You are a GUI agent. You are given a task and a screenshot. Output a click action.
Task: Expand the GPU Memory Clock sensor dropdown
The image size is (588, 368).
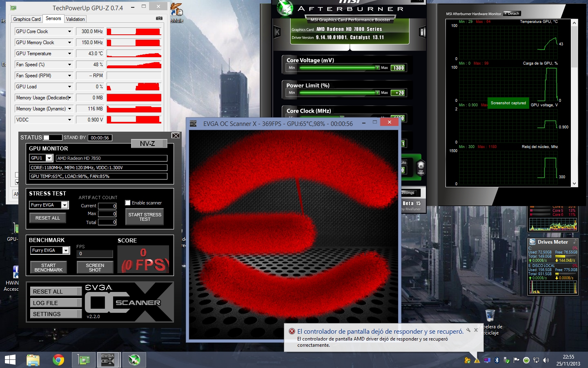[69, 43]
